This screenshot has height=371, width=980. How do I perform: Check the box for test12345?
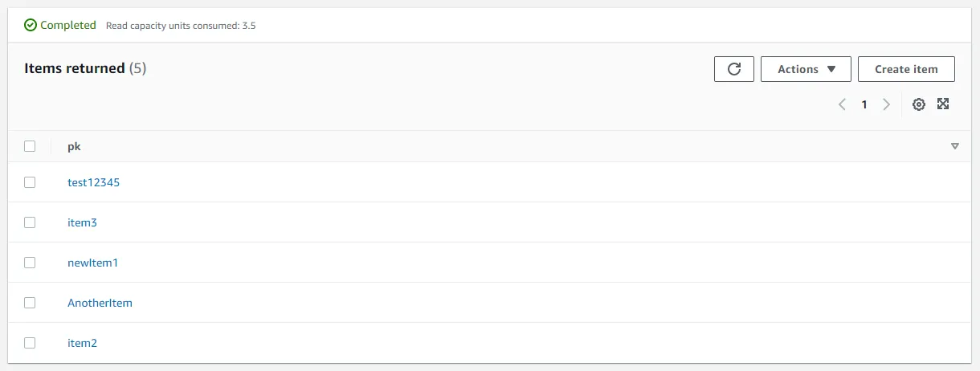30,182
